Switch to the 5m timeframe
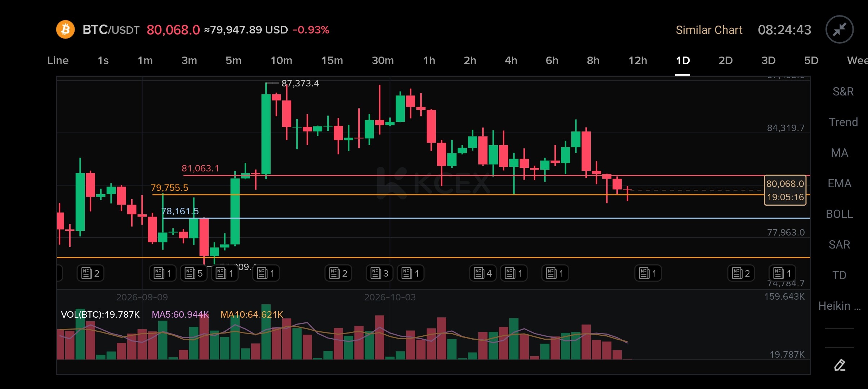The image size is (868, 389). pyautogui.click(x=233, y=61)
